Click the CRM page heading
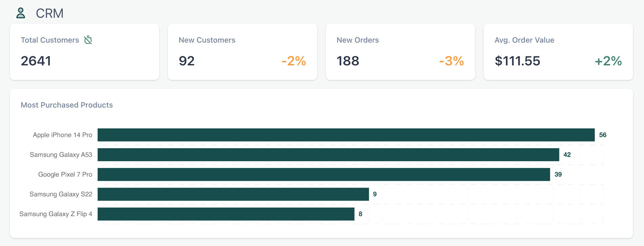This screenshot has width=644, height=246. point(50,13)
